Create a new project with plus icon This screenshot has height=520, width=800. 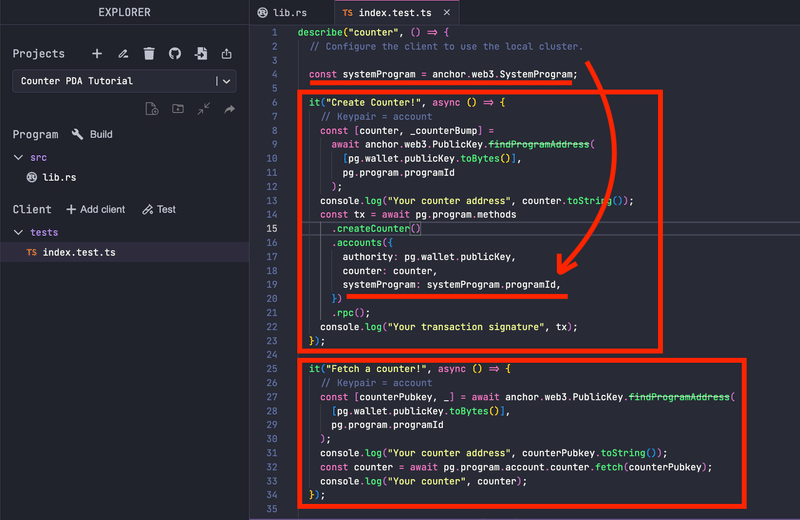click(x=97, y=54)
